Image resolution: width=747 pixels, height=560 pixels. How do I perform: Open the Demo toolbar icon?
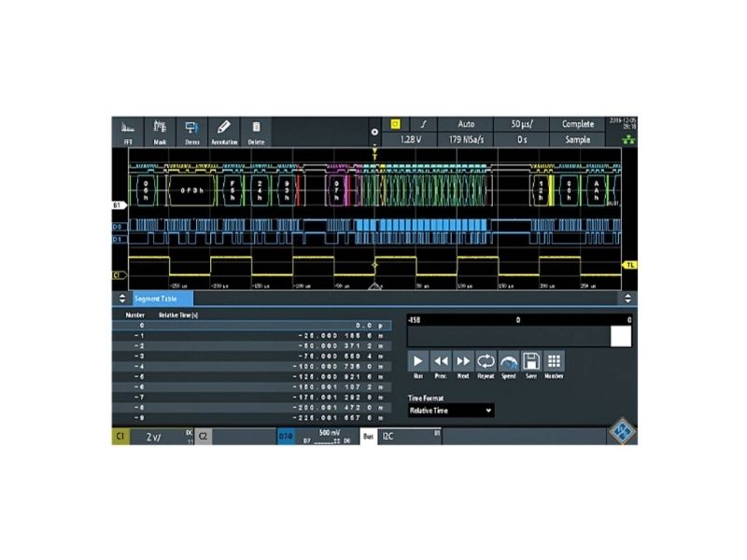coord(192,132)
